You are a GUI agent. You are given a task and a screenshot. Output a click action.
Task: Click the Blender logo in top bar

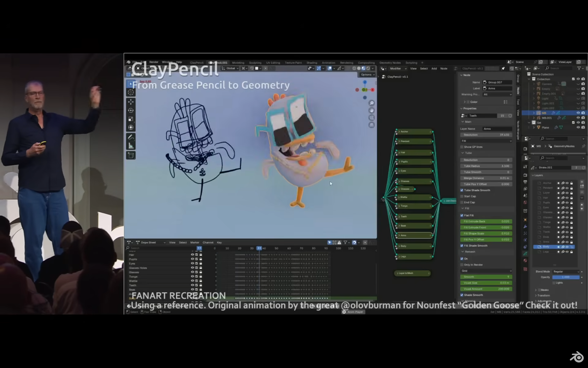point(128,62)
